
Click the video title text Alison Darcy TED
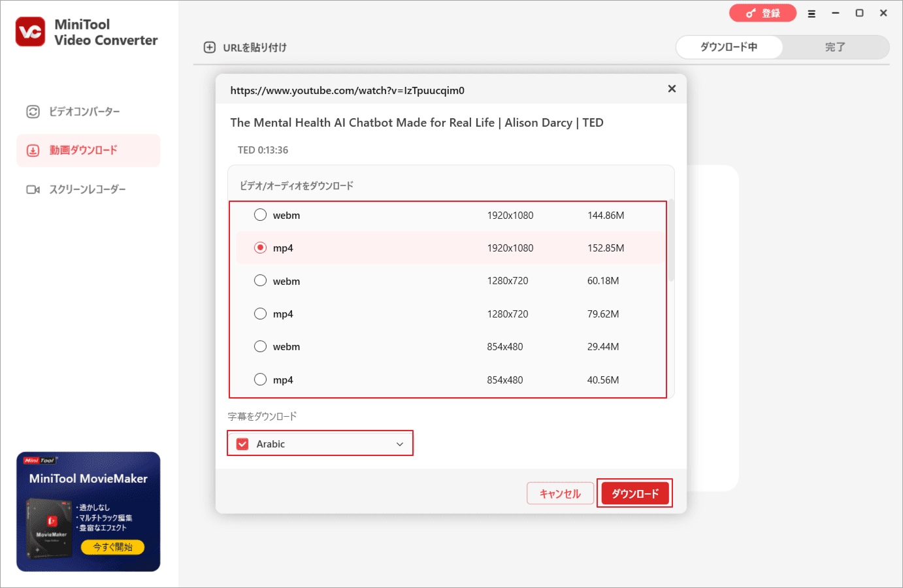tap(417, 123)
